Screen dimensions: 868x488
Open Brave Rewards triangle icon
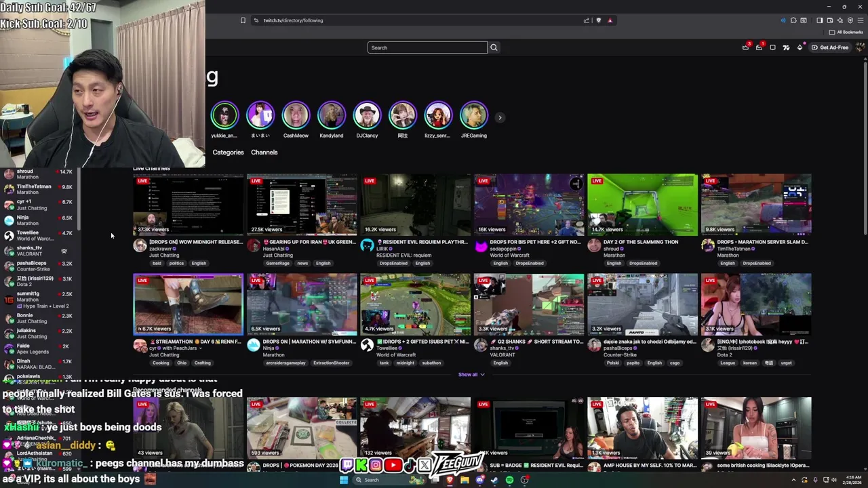pyautogui.click(x=610, y=20)
